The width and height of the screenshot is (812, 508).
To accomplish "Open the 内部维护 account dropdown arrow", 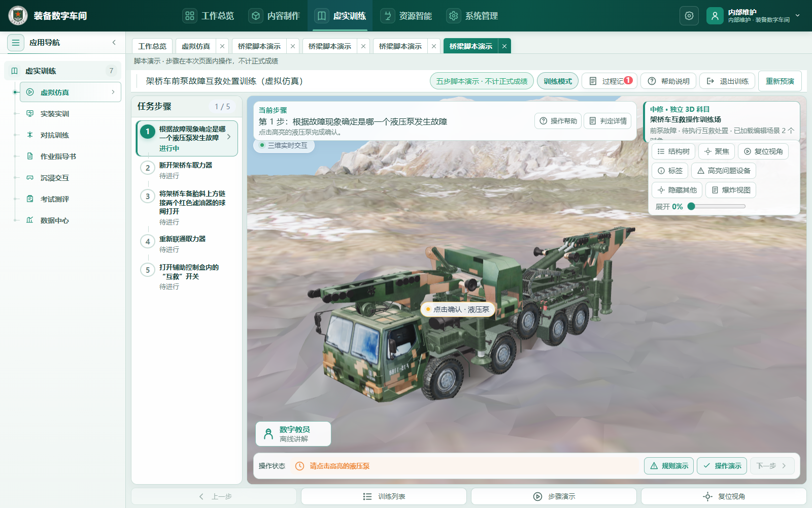I will pyautogui.click(x=798, y=16).
